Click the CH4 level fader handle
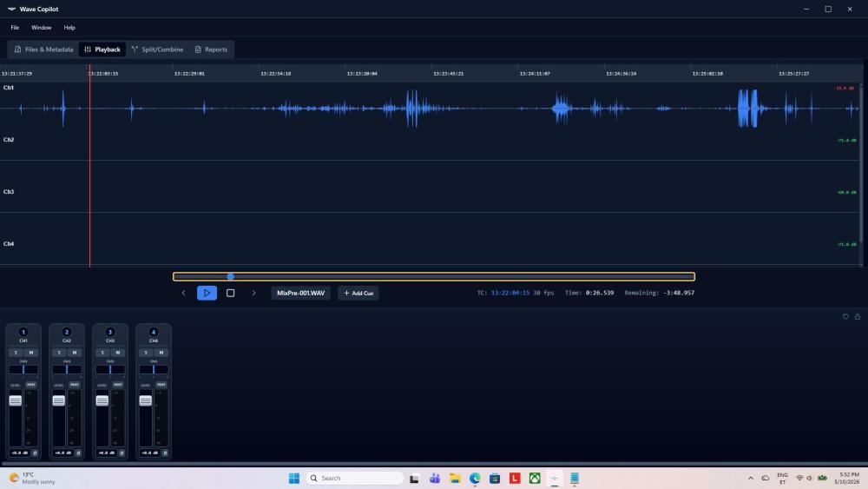Image resolution: width=868 pixels, height=489 pixels. coord(146,400)
